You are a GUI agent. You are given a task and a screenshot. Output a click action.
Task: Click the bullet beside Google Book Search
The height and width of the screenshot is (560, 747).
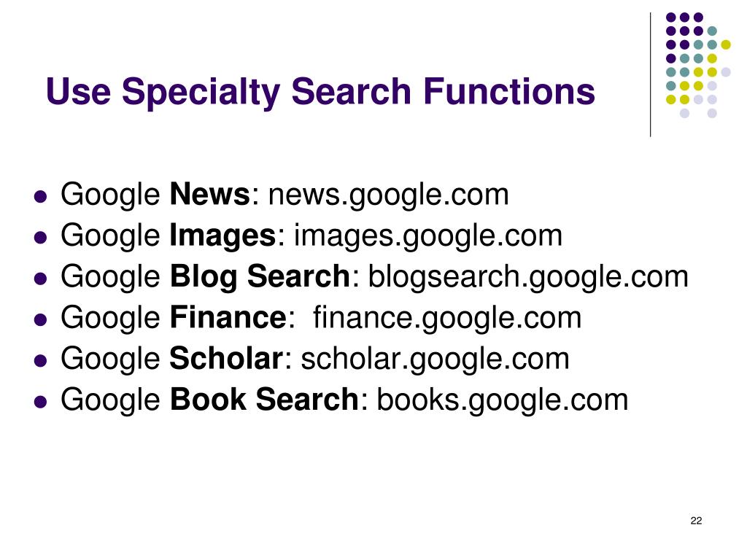pyautogui.click(x=41, y=402)
